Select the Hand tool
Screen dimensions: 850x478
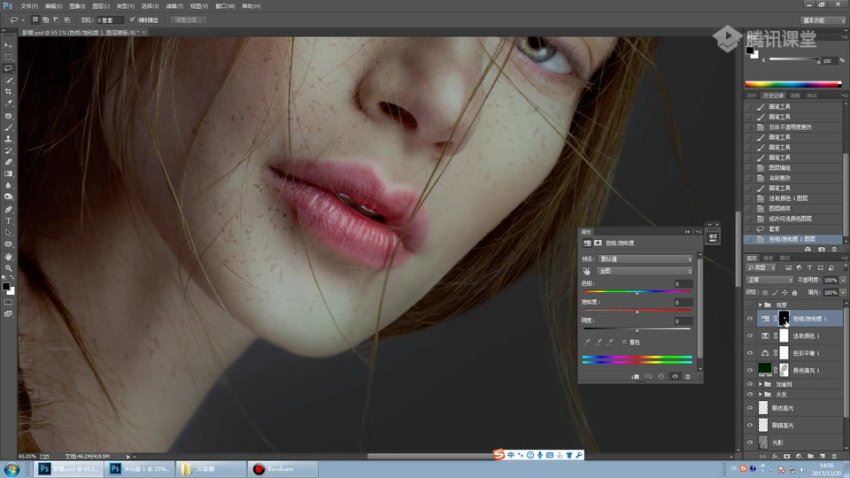point(8,256)
